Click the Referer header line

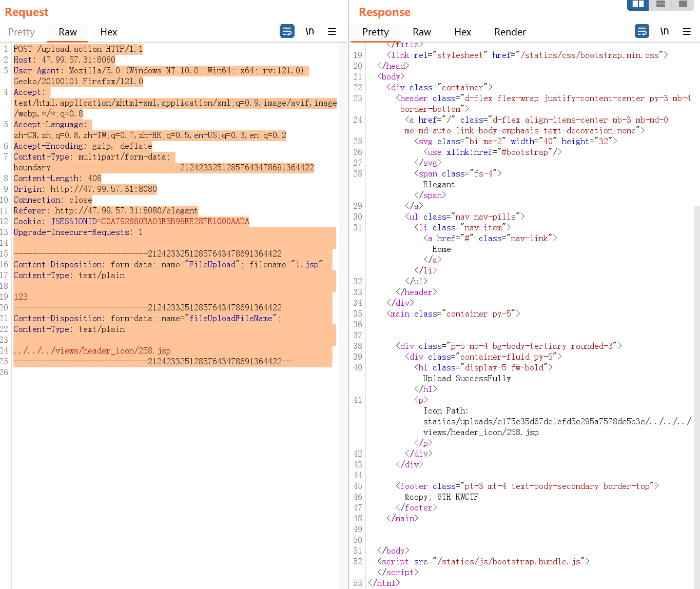[106, 211]
